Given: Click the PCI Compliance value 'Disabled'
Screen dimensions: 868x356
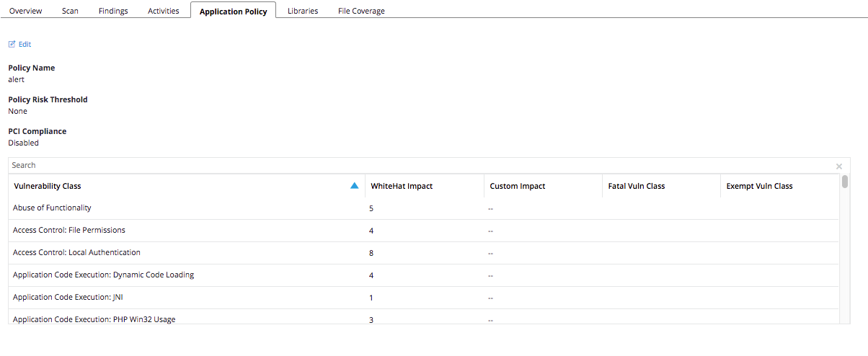Looking at the screenshot, I should [x=23, y=143].
